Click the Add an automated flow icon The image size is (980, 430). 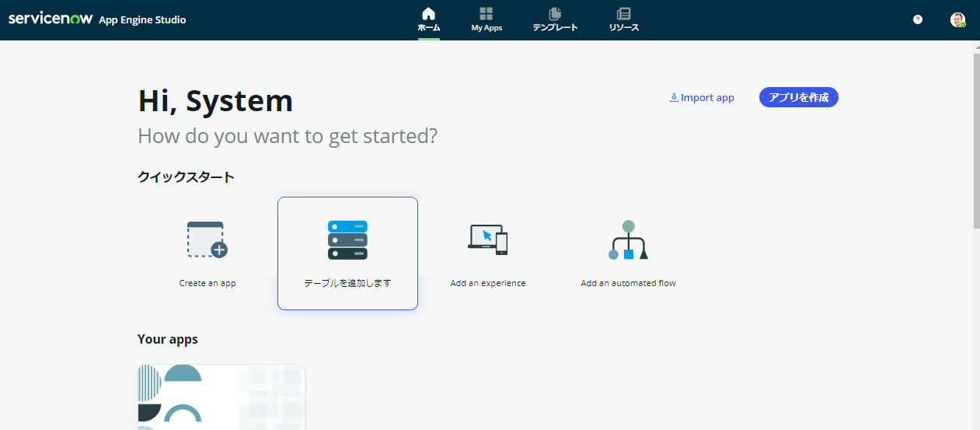[x=628, y=239]
